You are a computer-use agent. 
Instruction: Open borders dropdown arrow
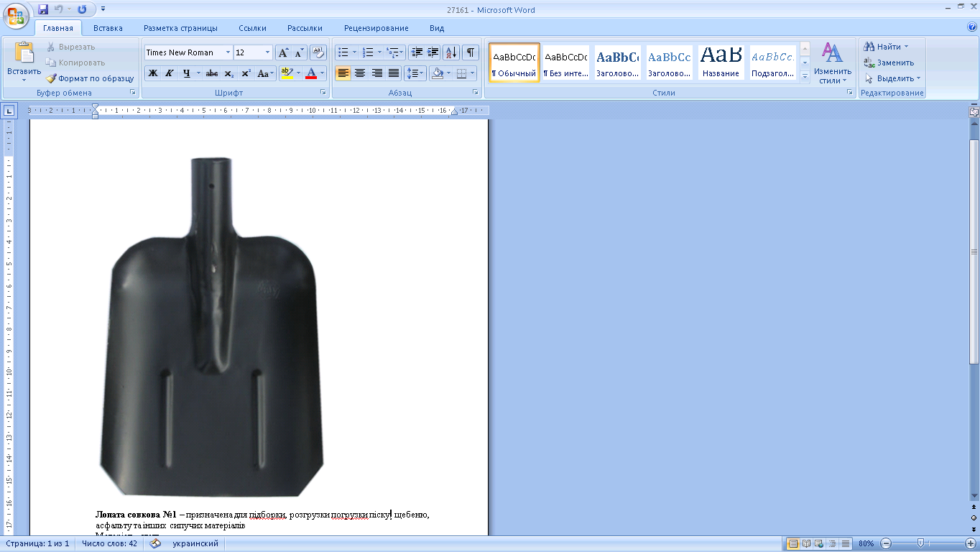[472, 73]
